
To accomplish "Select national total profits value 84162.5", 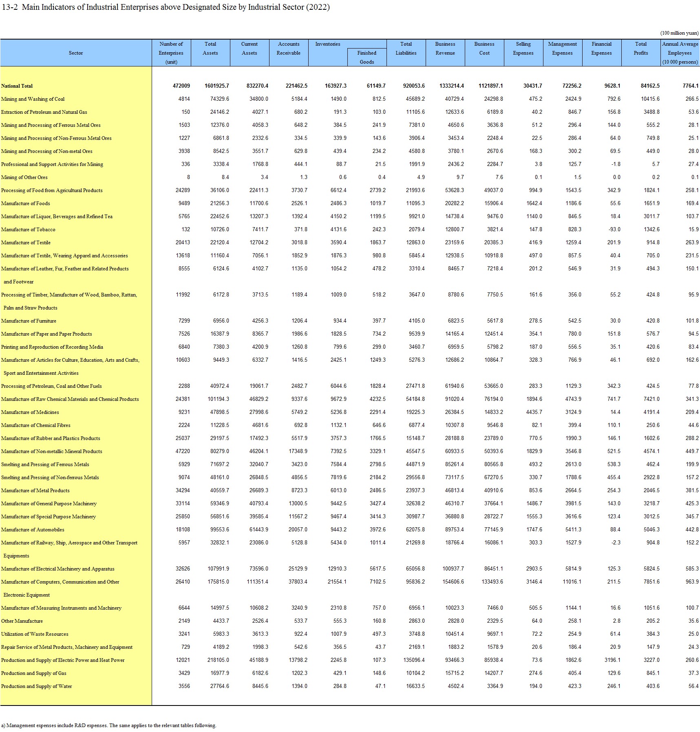I will pos(650,86).
